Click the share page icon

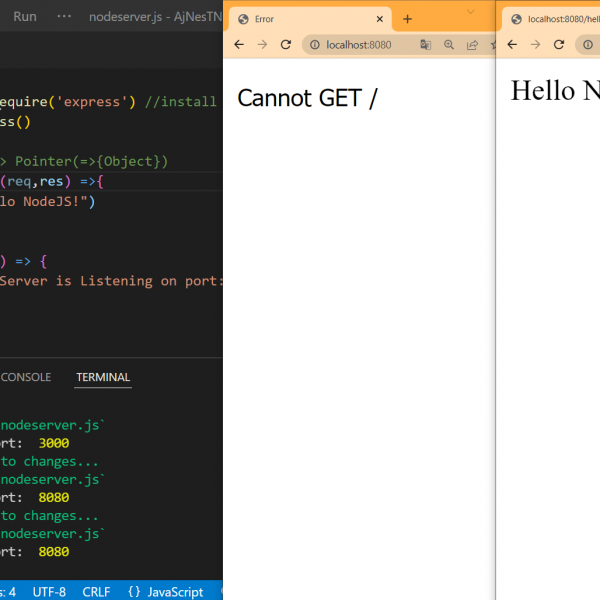472,45
